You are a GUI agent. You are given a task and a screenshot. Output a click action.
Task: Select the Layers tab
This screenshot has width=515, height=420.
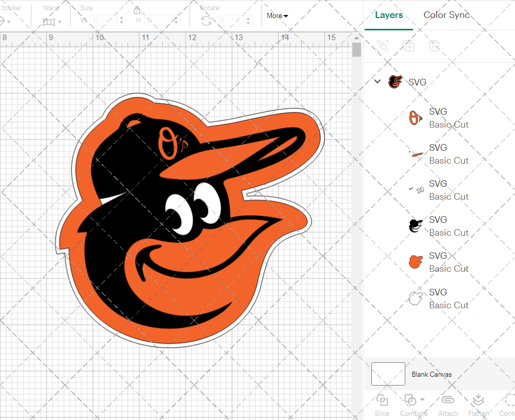[x=389, y=15]
